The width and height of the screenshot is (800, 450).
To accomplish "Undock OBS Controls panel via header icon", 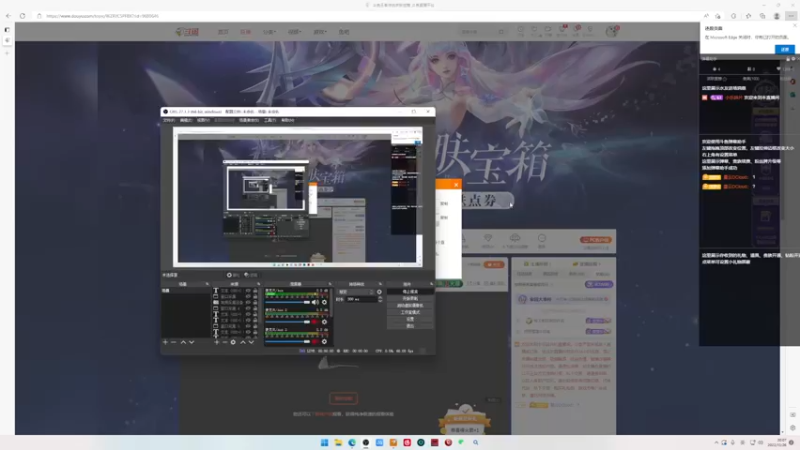I will click(431, 284).
